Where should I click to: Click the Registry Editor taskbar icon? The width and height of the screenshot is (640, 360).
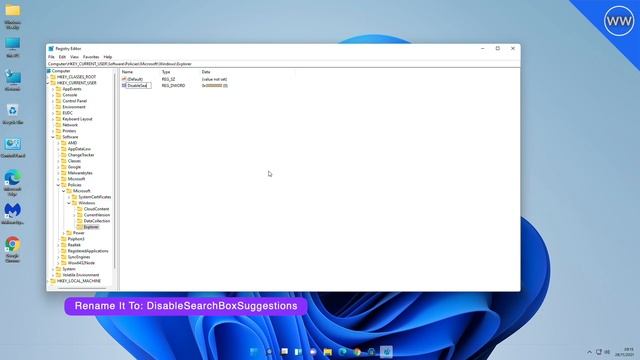386,352
